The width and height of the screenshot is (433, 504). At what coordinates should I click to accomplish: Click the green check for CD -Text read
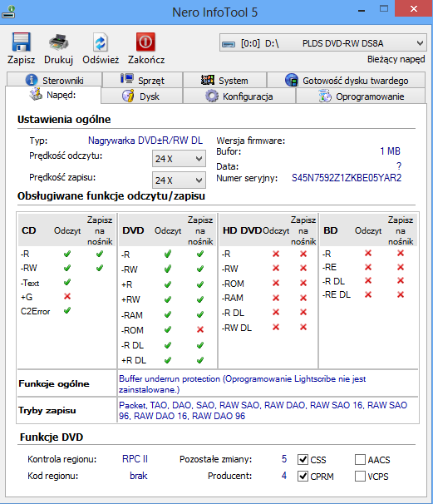tap(67, 282)
